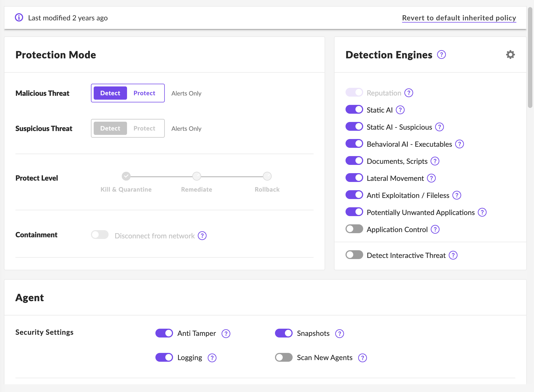This screenshot has height=392, width=534.
Task: Disable the Static AI - Suspicious engine
Action: (354, 127)
